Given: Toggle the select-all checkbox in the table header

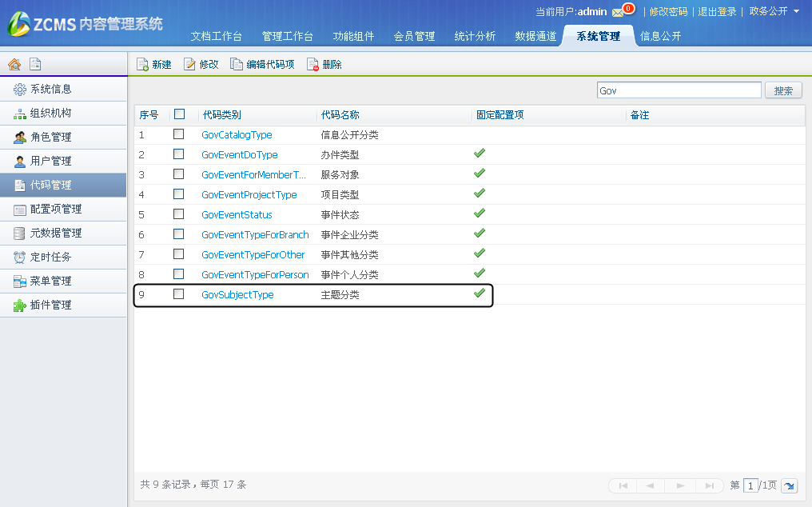Looking at the screenshot, I should [x=179, y=114].
